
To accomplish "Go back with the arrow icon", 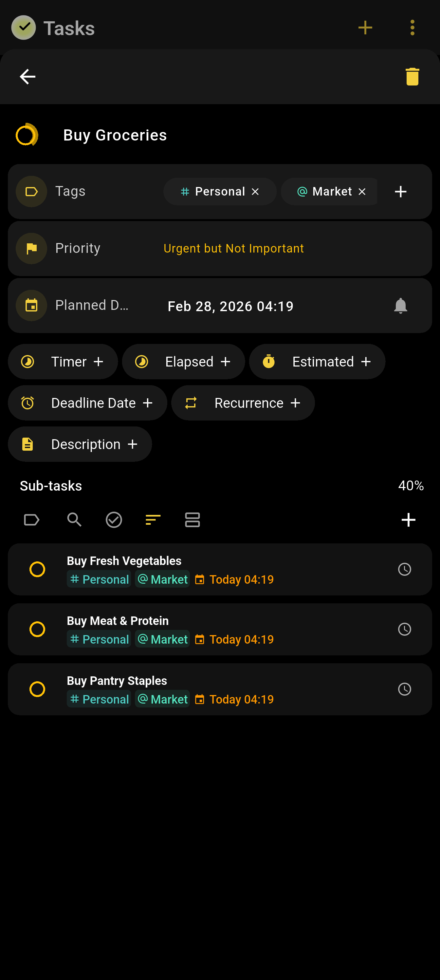I will click(27, 76).
